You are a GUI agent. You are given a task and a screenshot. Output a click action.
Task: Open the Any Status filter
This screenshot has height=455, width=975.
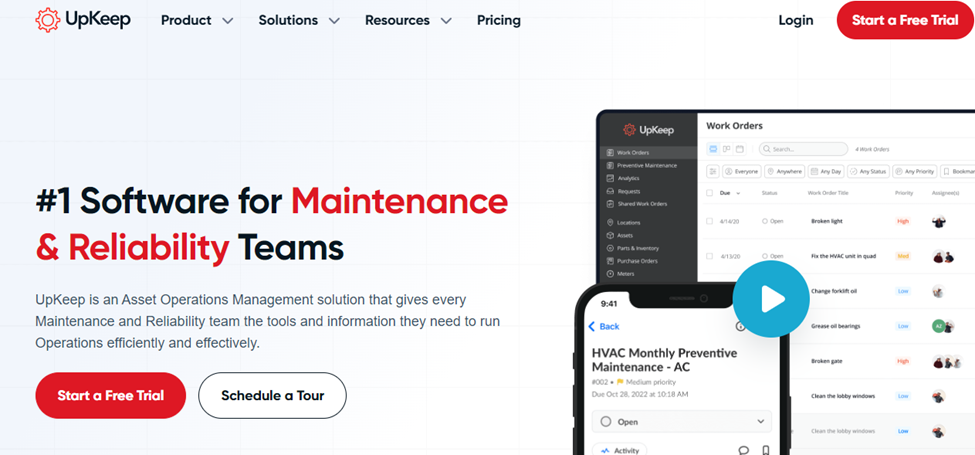pos(869,171)
